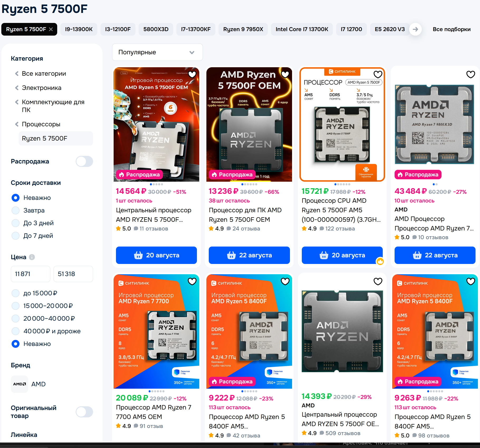Click the AMD brand logo
The height and width of the screenshot is (448, 480).
tap(20, 384)
